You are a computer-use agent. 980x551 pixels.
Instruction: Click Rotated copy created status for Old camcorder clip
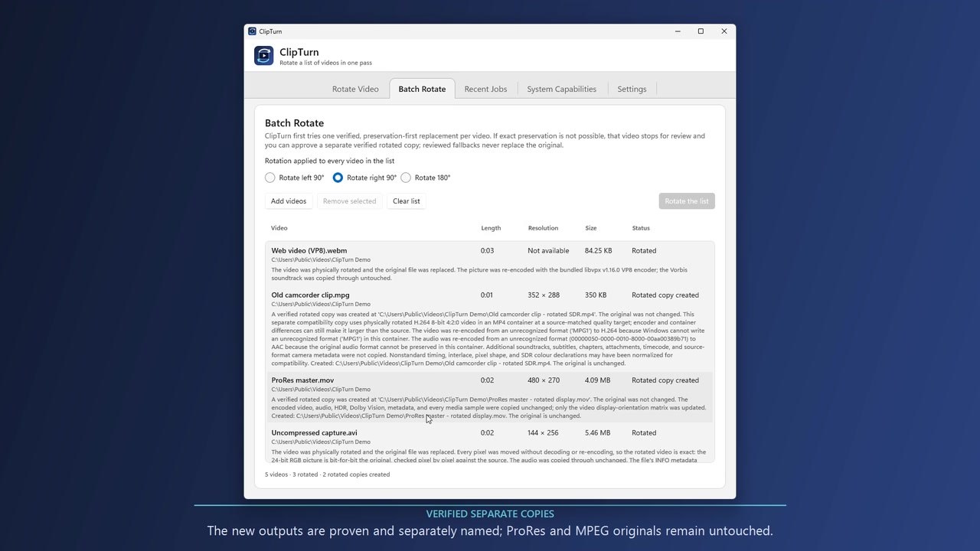[665, 295]
